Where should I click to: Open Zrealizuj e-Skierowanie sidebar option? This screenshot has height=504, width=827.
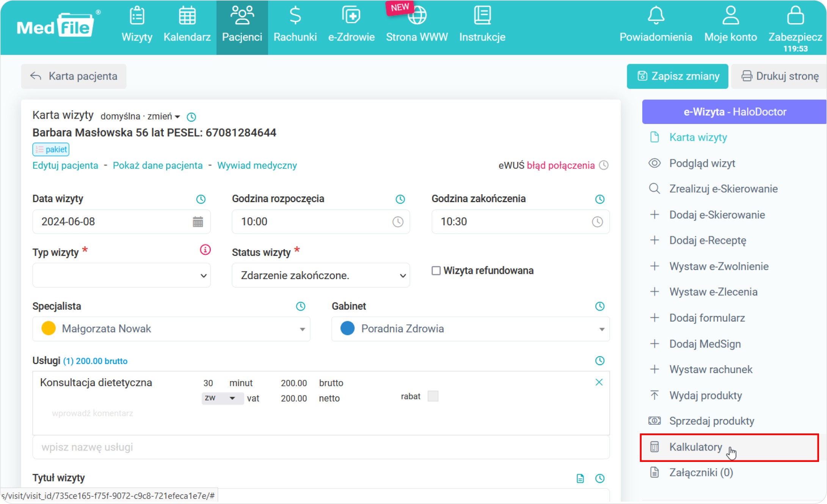pos(723,188)
